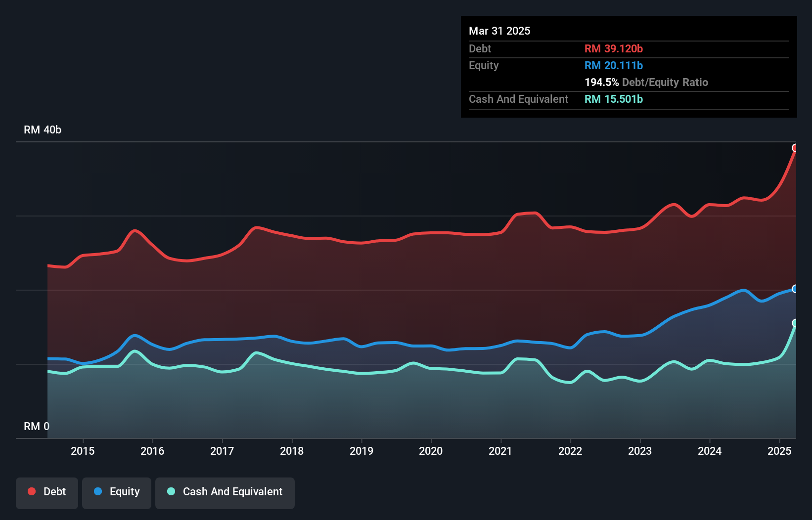
Task: Click the RM 15.501b cash value
Action: [x=614, y=99]
